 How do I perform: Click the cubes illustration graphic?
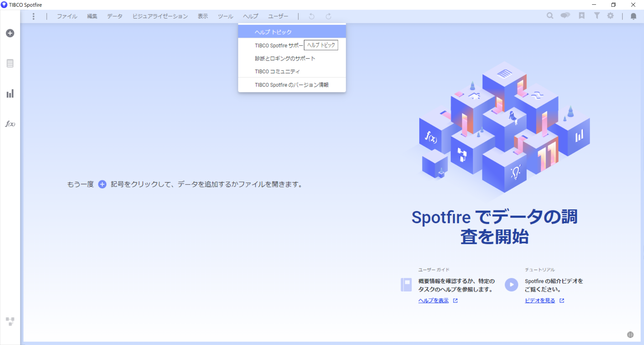(504, 127)
